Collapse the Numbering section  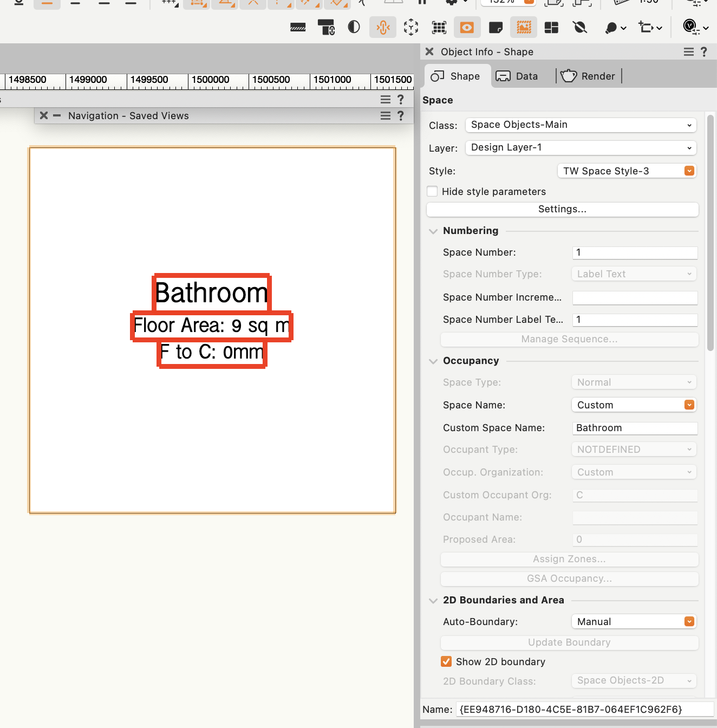tap(433, 231)
